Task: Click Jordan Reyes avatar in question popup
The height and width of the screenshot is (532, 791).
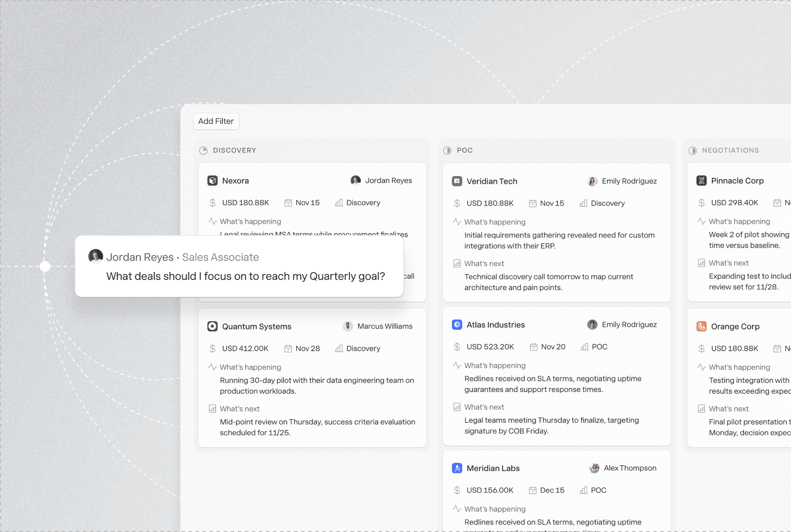Action: tap(96, 256)
